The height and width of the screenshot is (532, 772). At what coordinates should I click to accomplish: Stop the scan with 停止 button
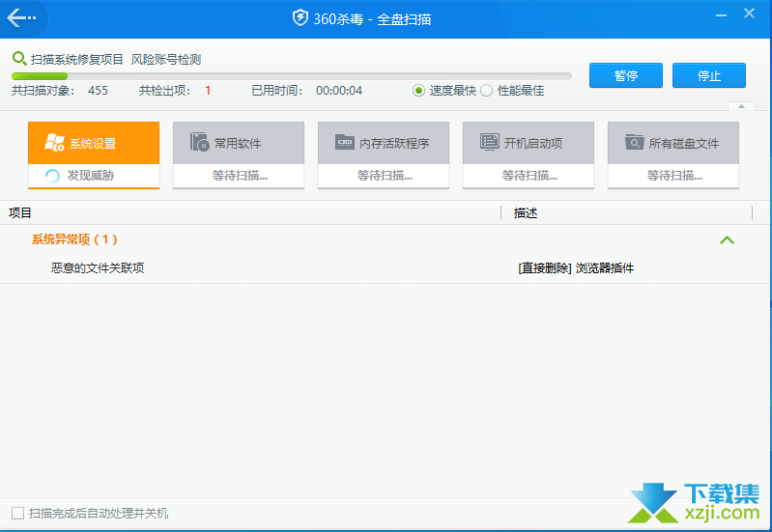tap(709, 75)
